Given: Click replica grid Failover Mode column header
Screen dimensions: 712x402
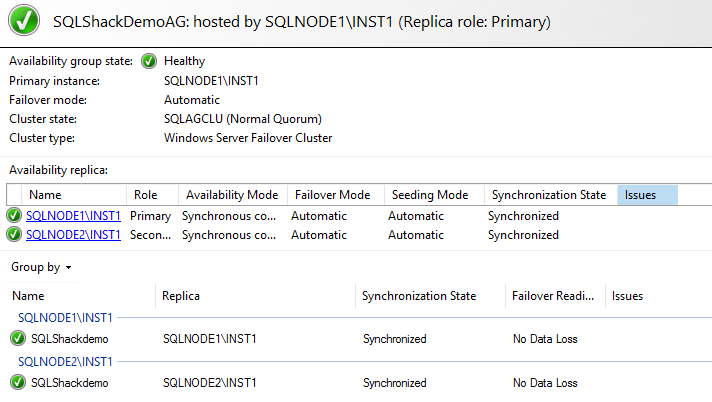Looking at the screenshot, I should click(332, 195).
